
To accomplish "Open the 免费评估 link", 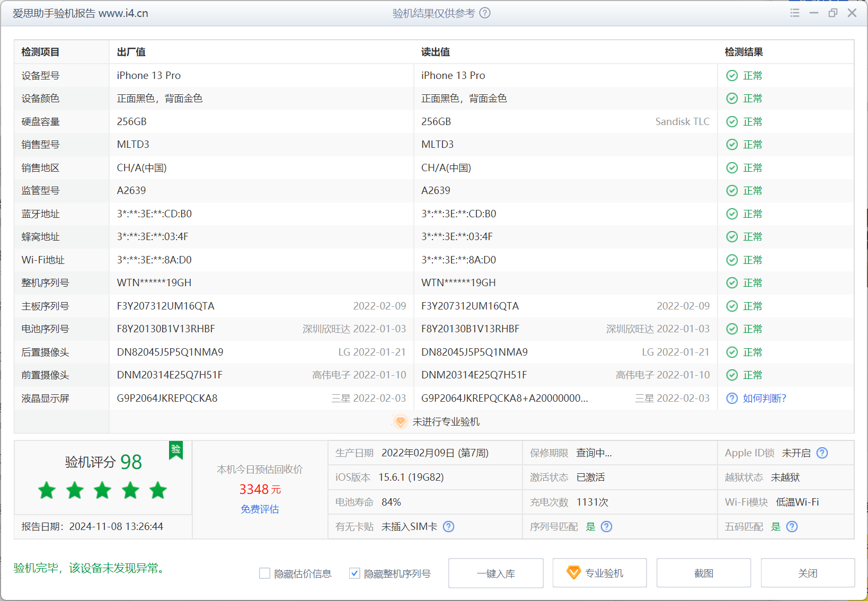I will tap(260, 509).
